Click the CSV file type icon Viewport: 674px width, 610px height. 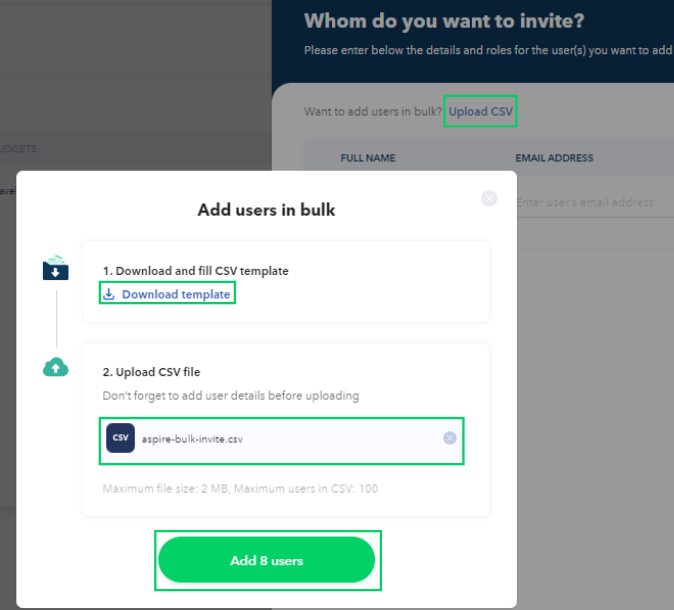point(120,438)
